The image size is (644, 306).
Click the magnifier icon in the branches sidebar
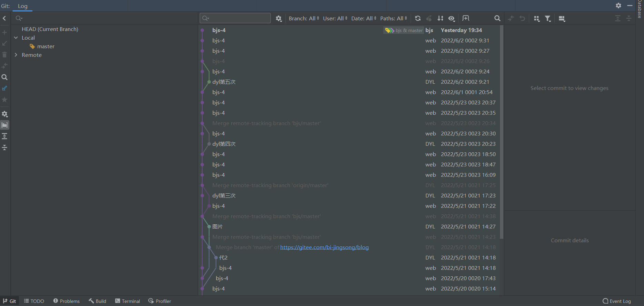click(x=4, y=77)
